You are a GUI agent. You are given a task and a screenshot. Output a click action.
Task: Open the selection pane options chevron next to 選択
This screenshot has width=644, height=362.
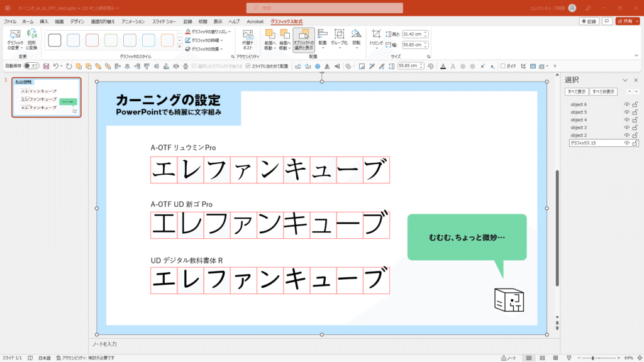[625, 80]
